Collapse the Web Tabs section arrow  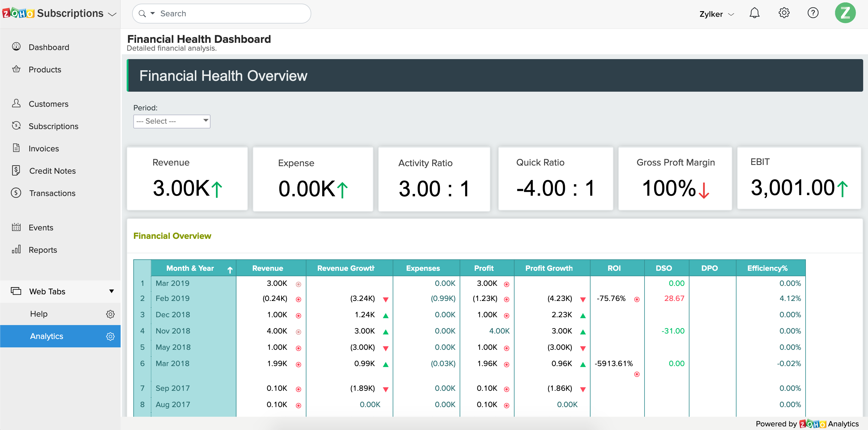pyautogui.click(x=111, y=291)
